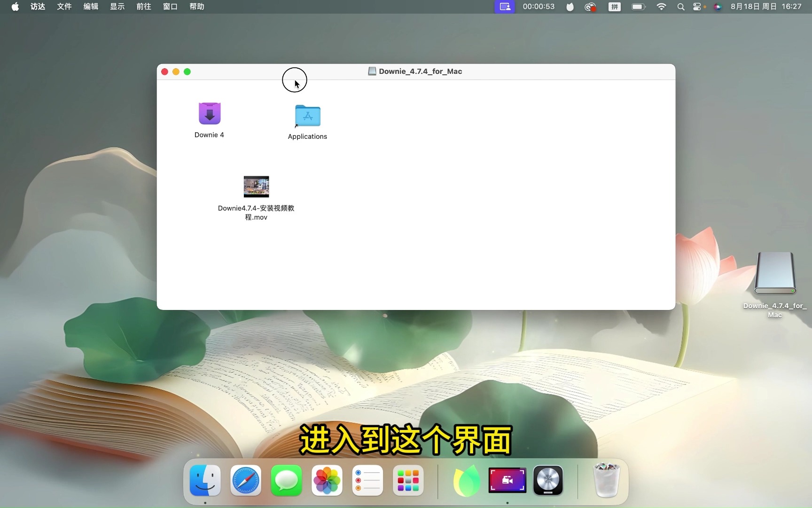812x508 pixels.
Task: Zoom the Downie_4.7.4_for_Mac window with green button
Action: (187, 71)
